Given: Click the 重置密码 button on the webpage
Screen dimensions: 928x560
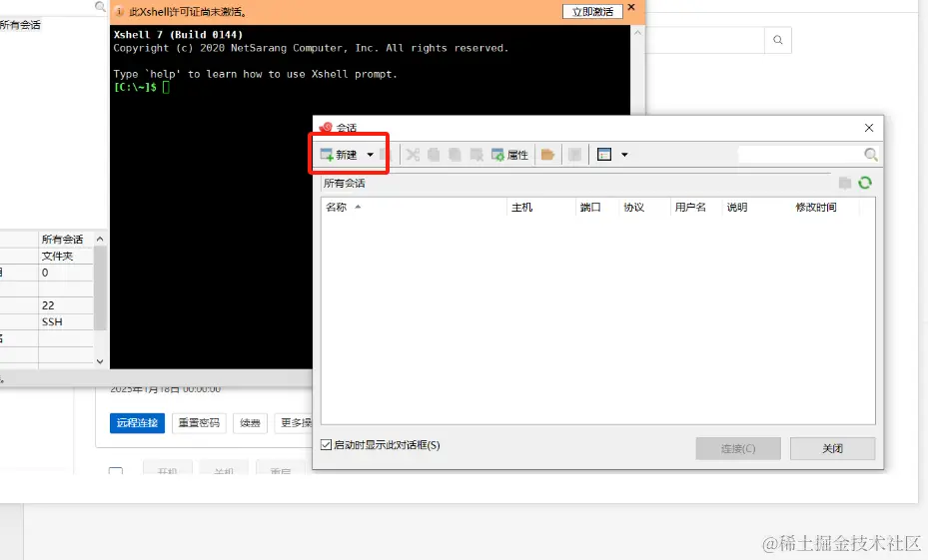Looking at the screenshot, I should (199, 423).
